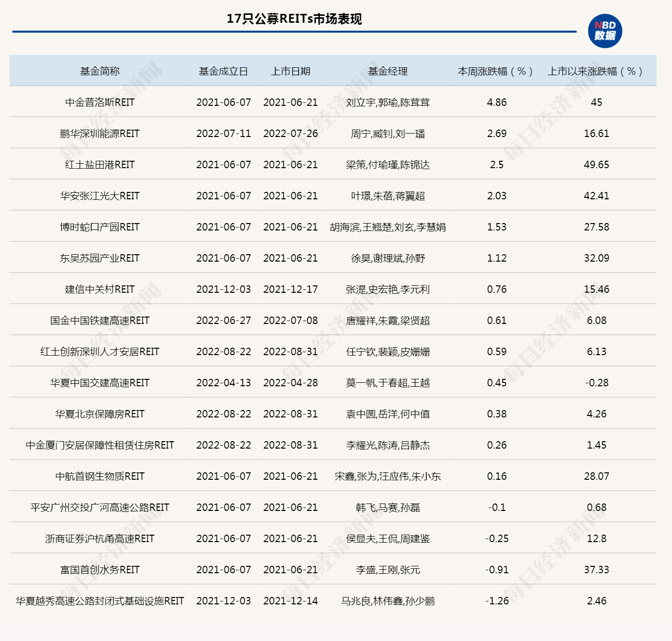This screenshot has height=641, width=672.
Task: Click since-listing value 37.33
Action: click(597, 570)
